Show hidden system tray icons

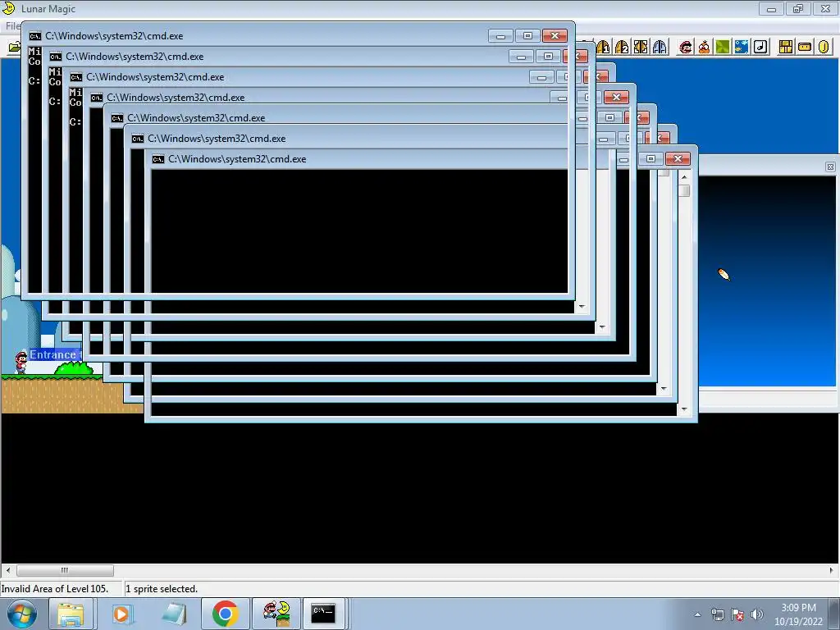coord(697,614)
